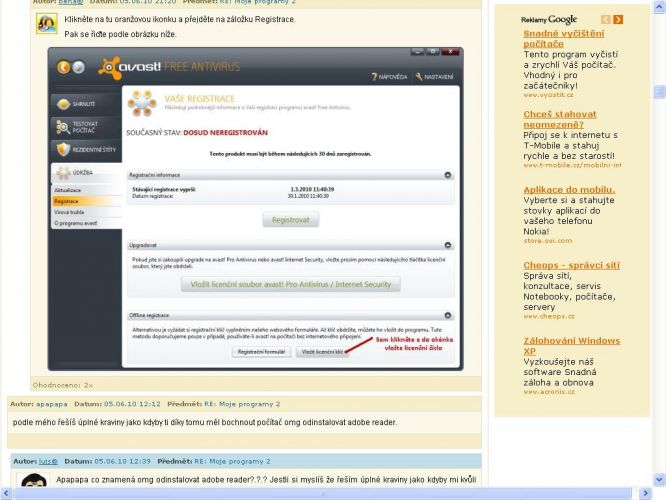Click the luis@ author avatar
Screen dimensions: 666x500
coord(34,480)
